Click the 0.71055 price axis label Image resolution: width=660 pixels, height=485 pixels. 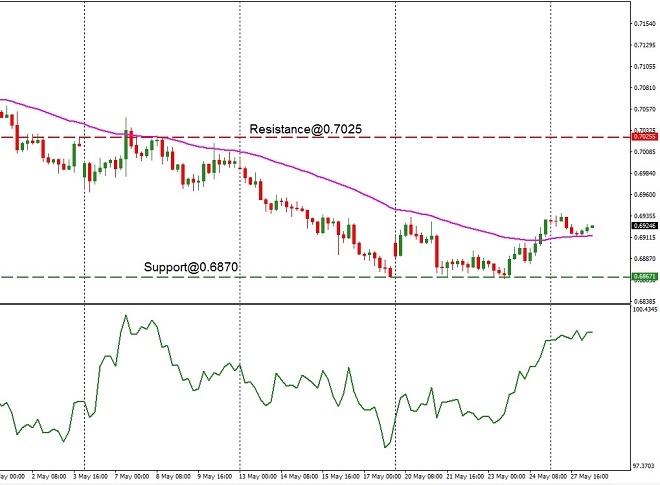pos(645,67)
